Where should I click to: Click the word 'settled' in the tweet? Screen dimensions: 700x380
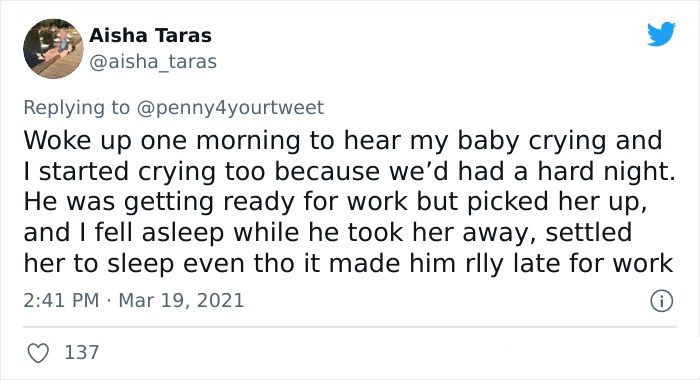589,233
